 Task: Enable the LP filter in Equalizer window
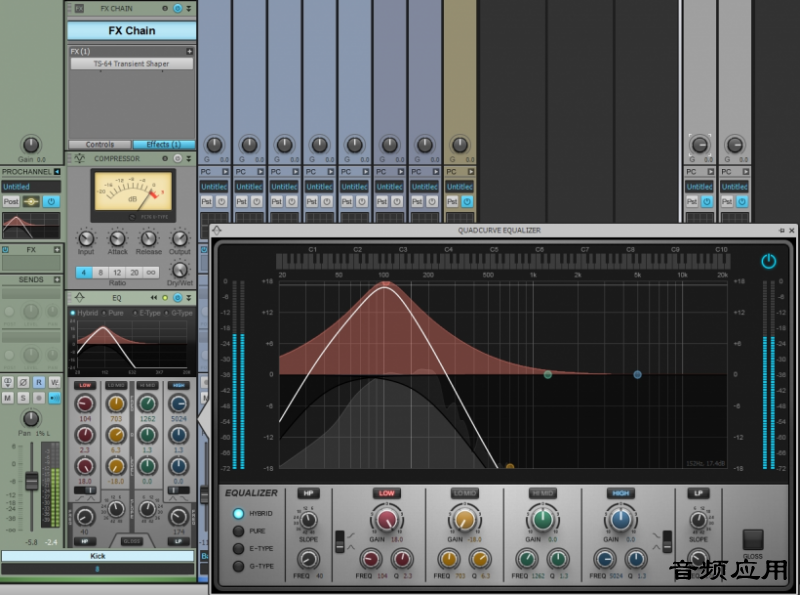pyautogui.click(x=698, y=493)
